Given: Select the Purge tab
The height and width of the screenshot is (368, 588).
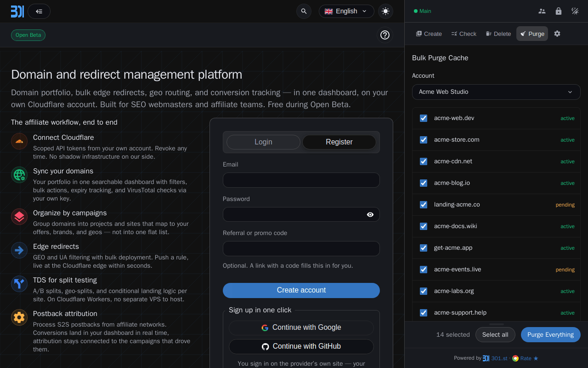Looking at the screenshot, I should (x=532, y=34).
